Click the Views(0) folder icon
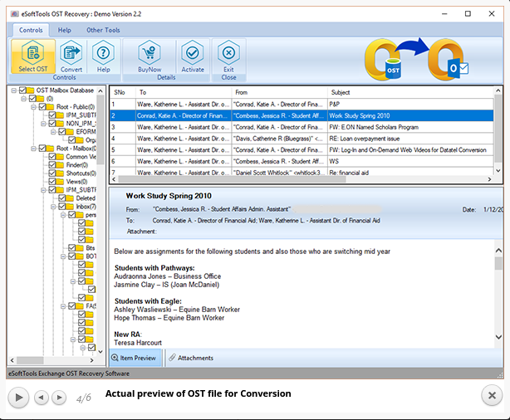 click(x=60, y=182)
